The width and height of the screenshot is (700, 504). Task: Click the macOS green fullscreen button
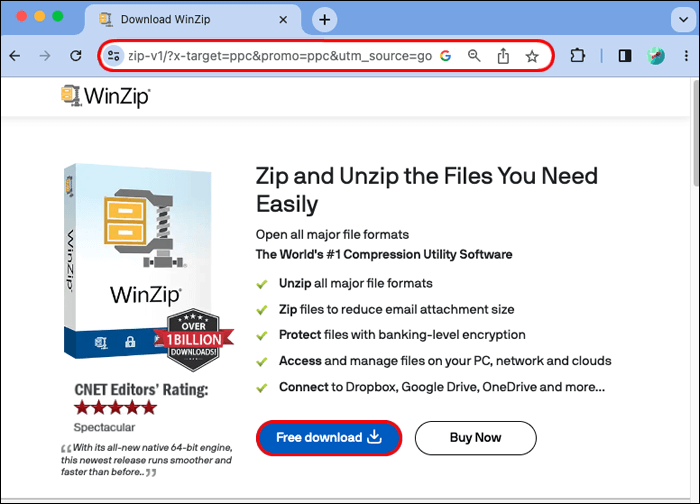pos(58,17)
